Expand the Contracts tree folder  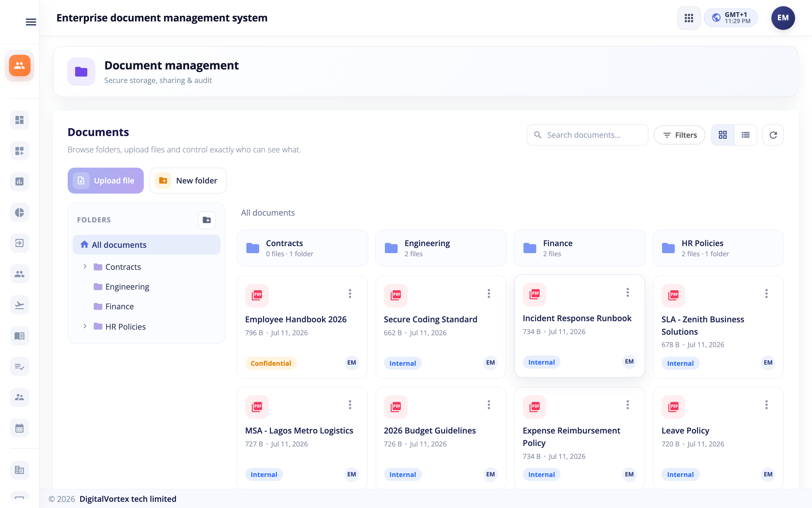(x=85, y=266)
